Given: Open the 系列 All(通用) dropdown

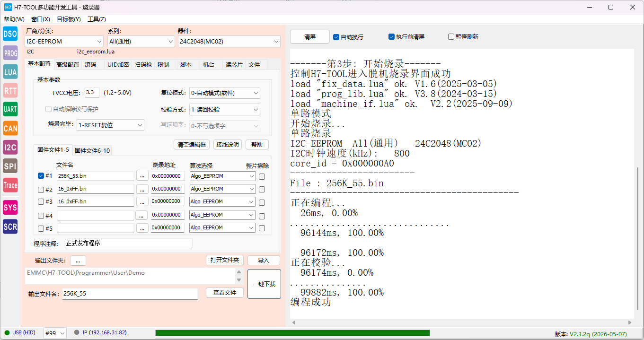Looking at the screenshot, I should click(141, 42).
